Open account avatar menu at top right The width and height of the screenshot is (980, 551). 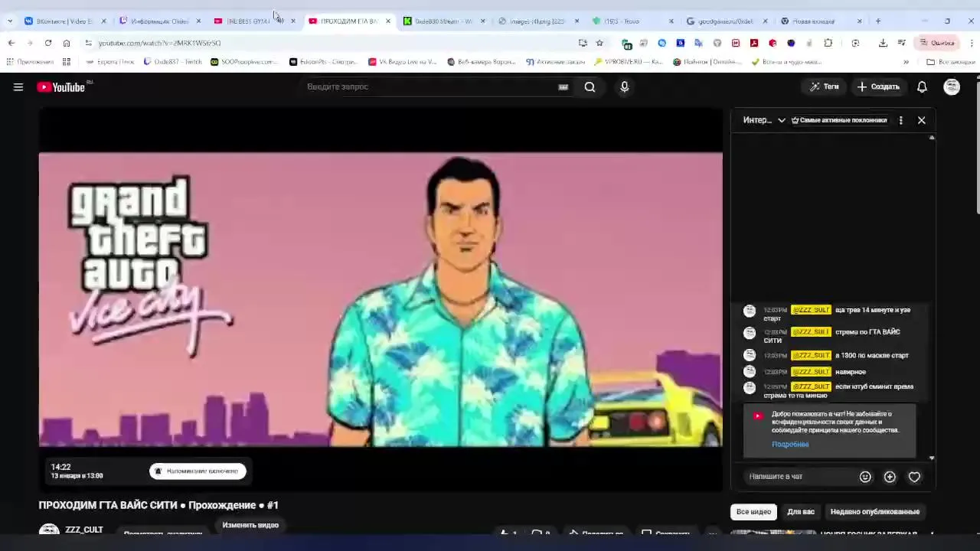952,87
